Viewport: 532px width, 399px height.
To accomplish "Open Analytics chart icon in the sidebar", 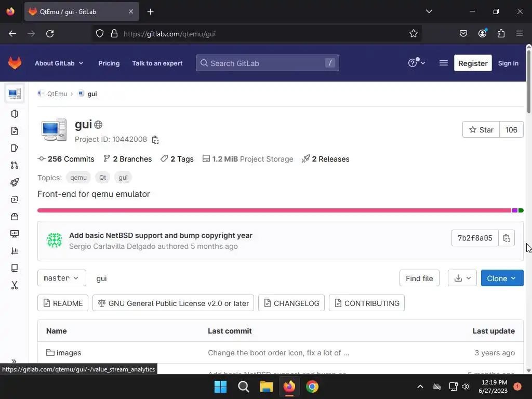I will (15, 251).
